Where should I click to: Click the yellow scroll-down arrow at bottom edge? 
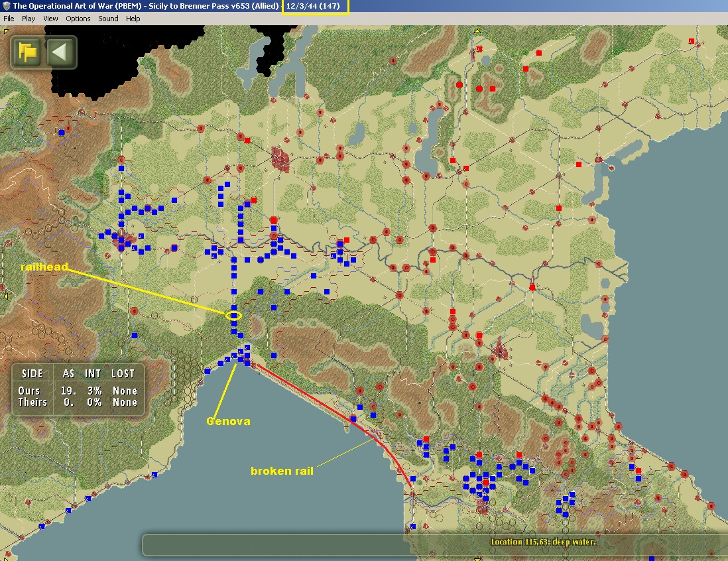477,558
